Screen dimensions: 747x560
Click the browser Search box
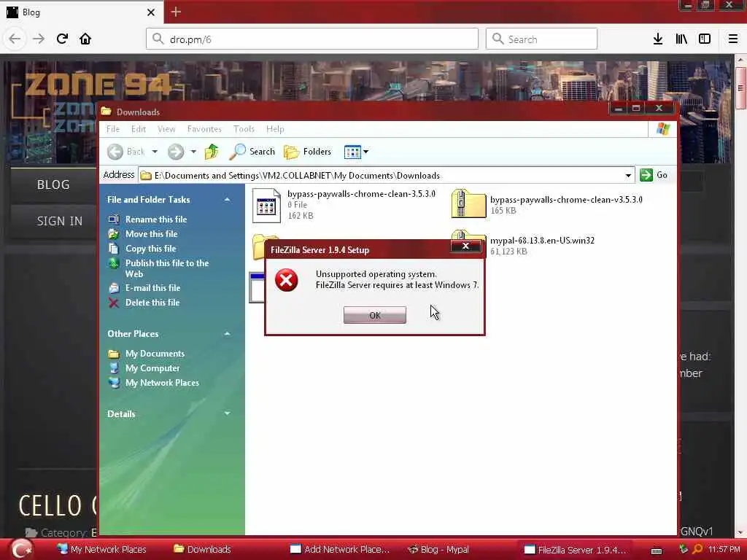[541, 39]
